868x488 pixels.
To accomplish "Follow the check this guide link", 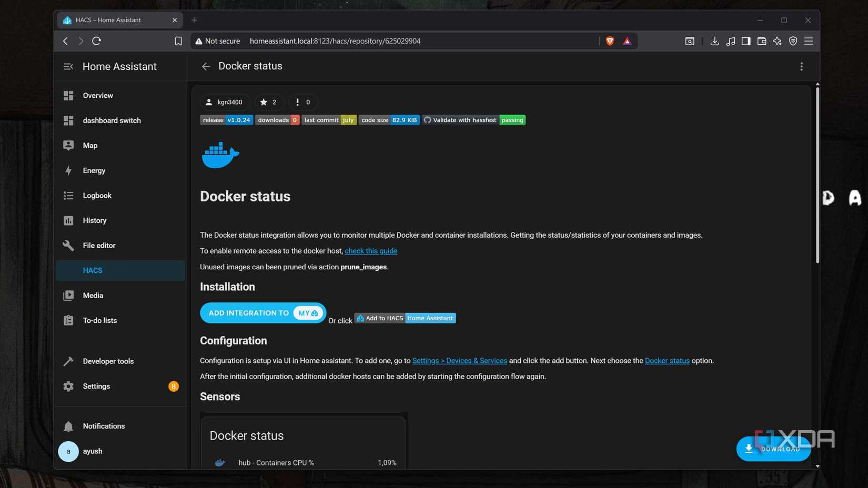I will coord(371,251).
